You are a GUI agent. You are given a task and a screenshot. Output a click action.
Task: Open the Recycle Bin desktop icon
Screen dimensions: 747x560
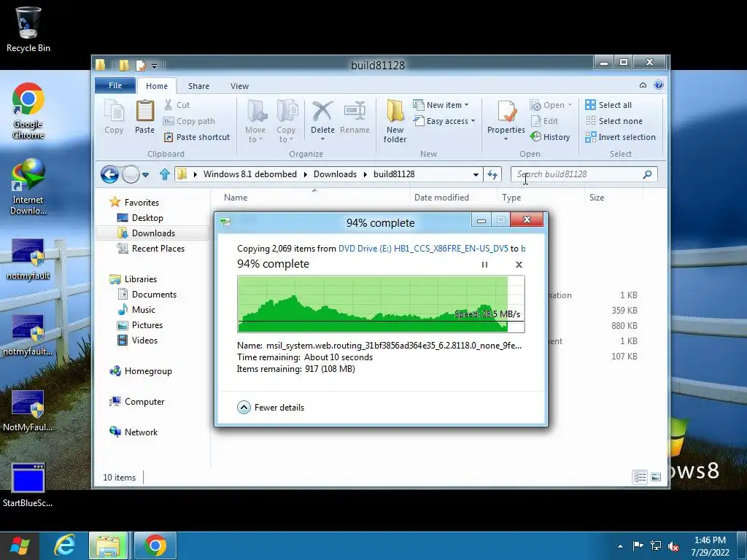(x=28, y=29)
